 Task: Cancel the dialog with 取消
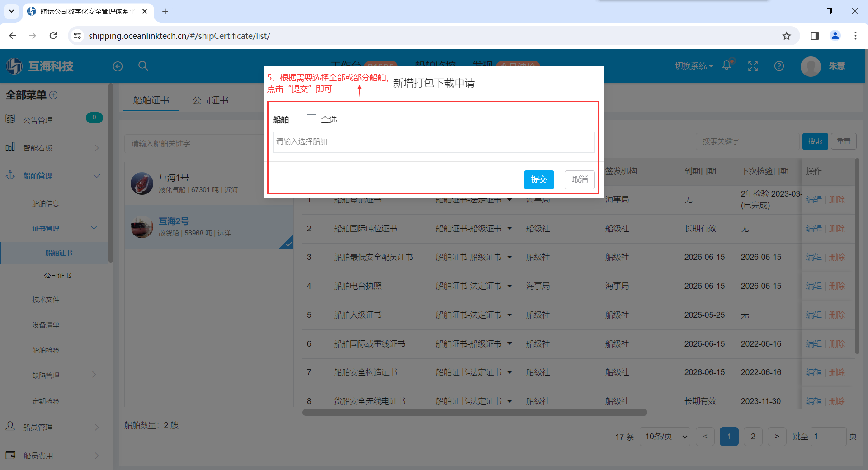point(580,179)
